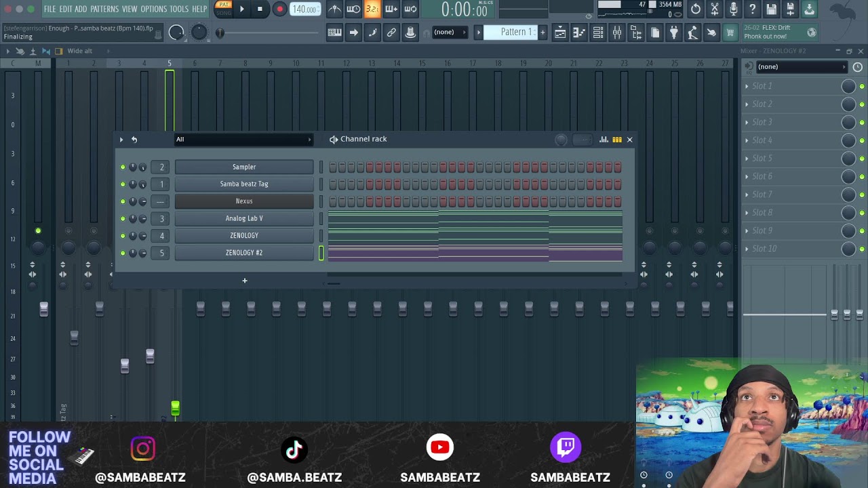The image size is (868, 488).
Task: Toggle overdub (blend recording) icon
Action: (391, 9)
